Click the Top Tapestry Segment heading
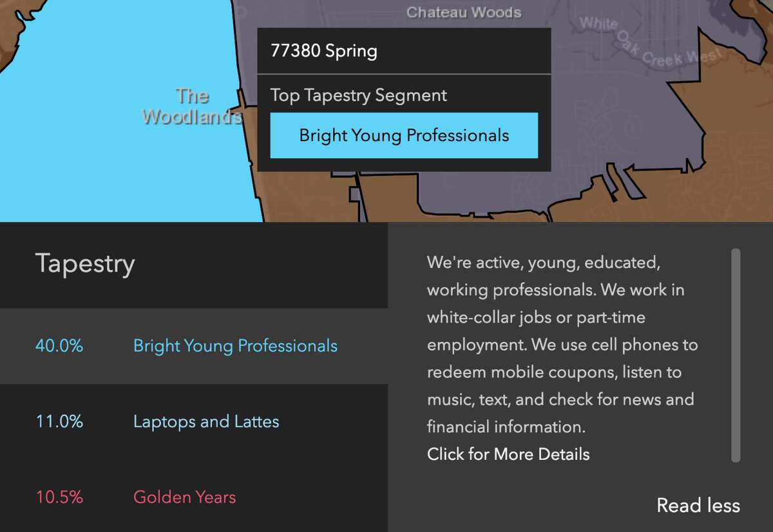Viewport: 773px width, 532px height. click(359, 95)
